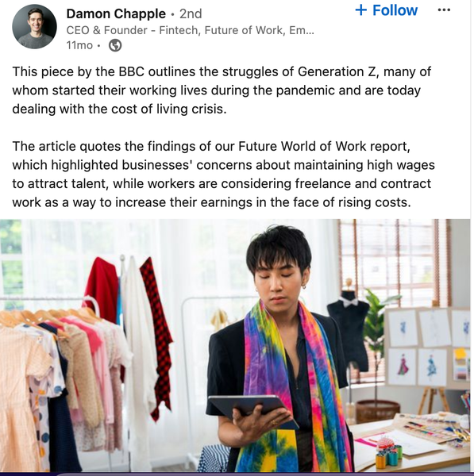Click the 'cost of living crisis' sentence
This screenshot has width=474, height=476.
[x=119, y=109]
